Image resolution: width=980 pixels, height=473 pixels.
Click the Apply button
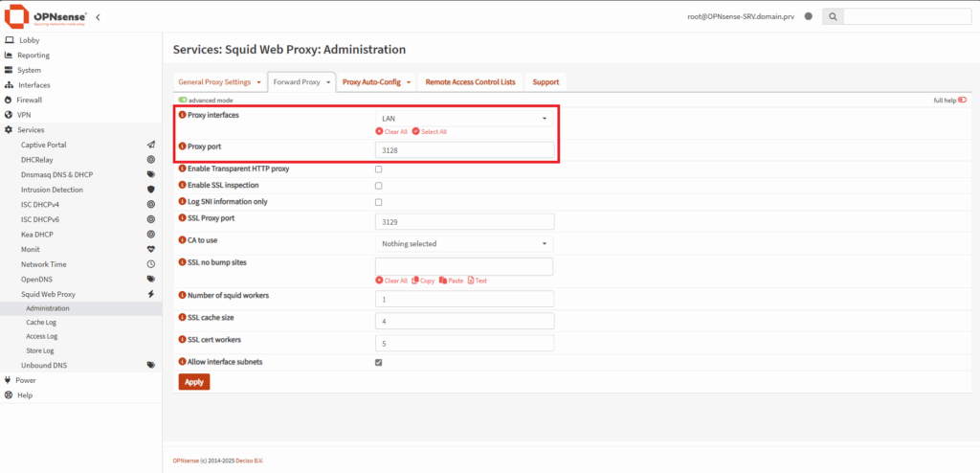click(x=194, y=382)
